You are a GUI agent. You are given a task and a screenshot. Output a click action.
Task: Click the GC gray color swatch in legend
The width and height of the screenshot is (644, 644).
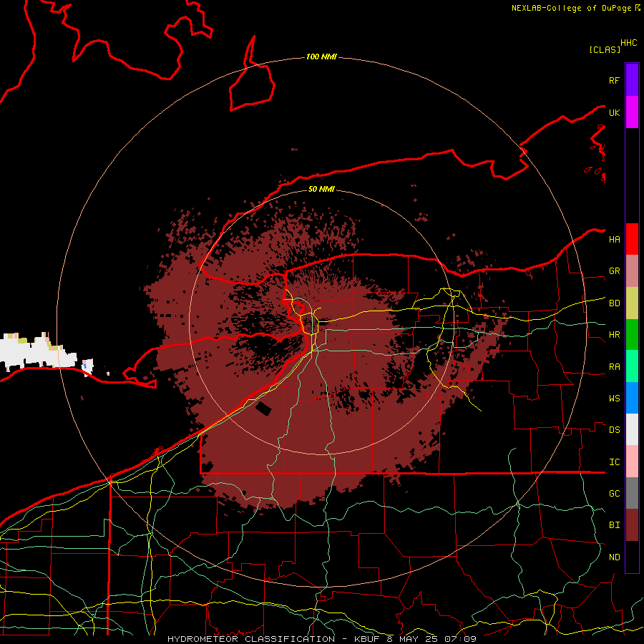[x=632, y=493]
